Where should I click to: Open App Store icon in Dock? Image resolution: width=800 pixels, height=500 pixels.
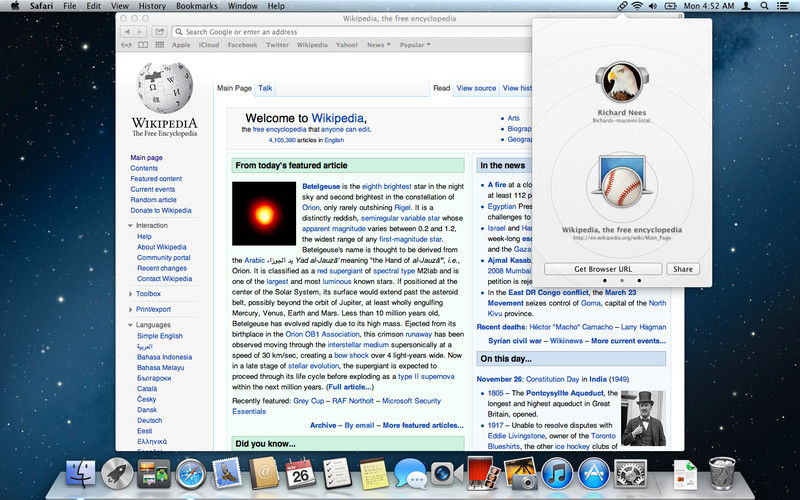(593, 474)
